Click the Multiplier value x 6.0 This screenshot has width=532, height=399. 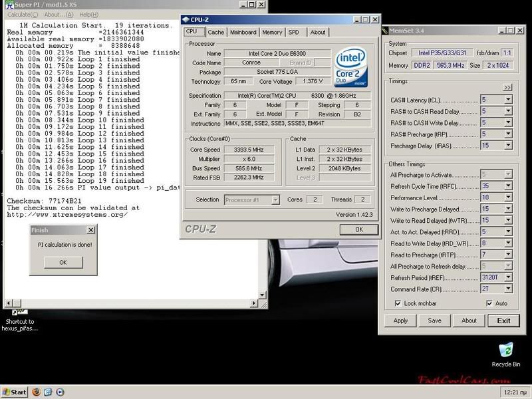coord(249,159)
